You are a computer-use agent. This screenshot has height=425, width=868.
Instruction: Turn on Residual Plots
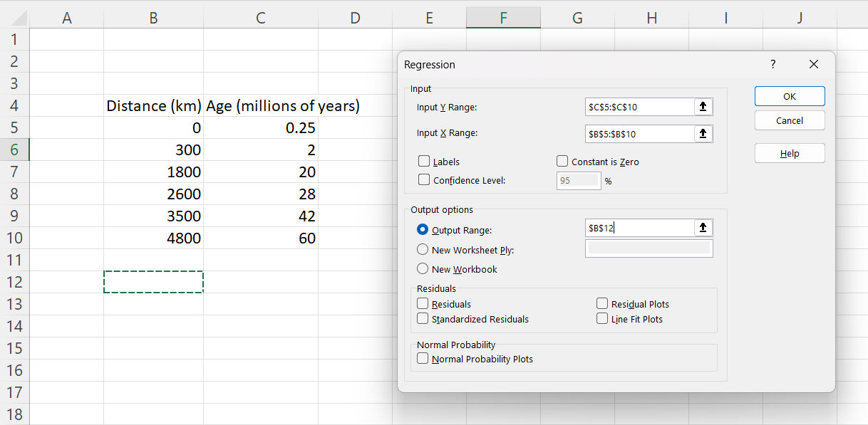click(x=602, y=303)
